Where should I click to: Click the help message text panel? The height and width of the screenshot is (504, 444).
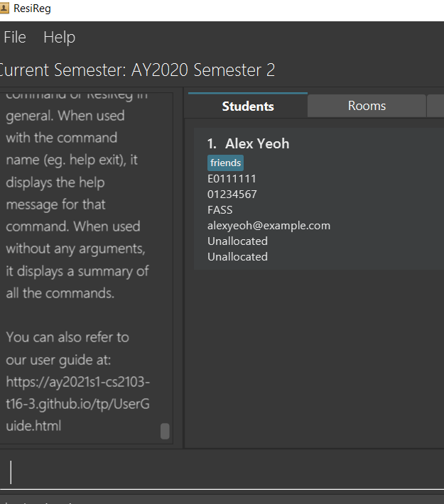pyautogui.click(x=86, y=268)
